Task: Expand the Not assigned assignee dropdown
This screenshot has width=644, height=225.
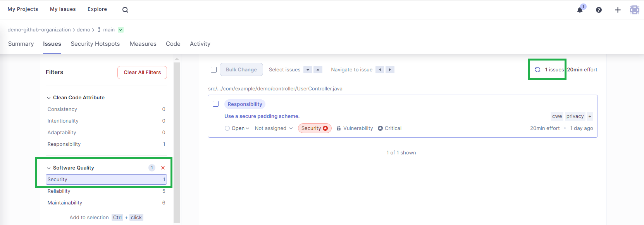Action: coord(274,128)
